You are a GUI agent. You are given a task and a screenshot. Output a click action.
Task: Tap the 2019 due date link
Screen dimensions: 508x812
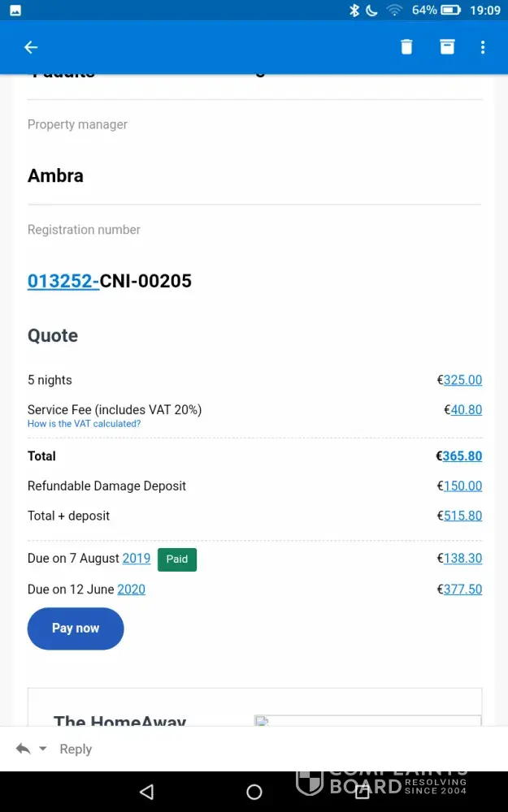pyautogui.click(x=137, y=559)
